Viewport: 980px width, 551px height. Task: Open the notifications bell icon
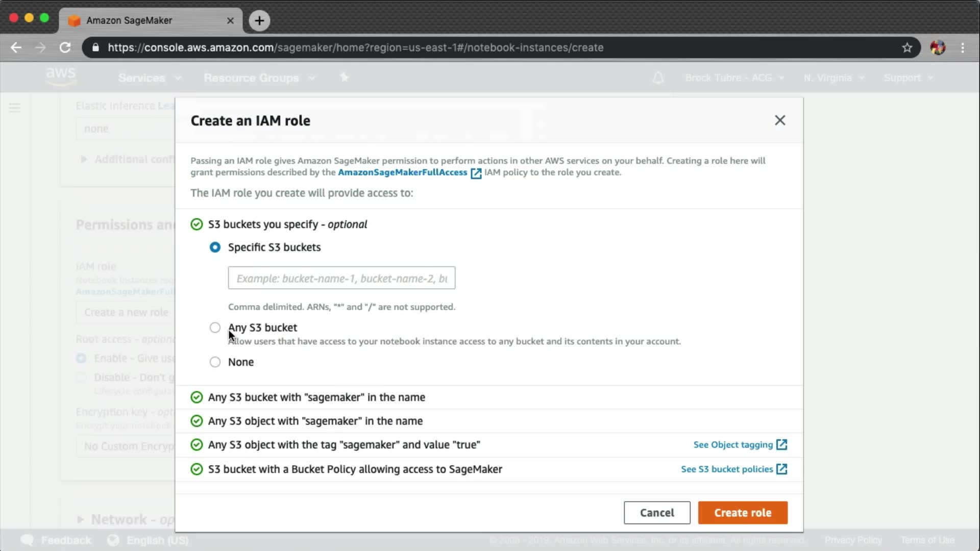coord(658,78)
